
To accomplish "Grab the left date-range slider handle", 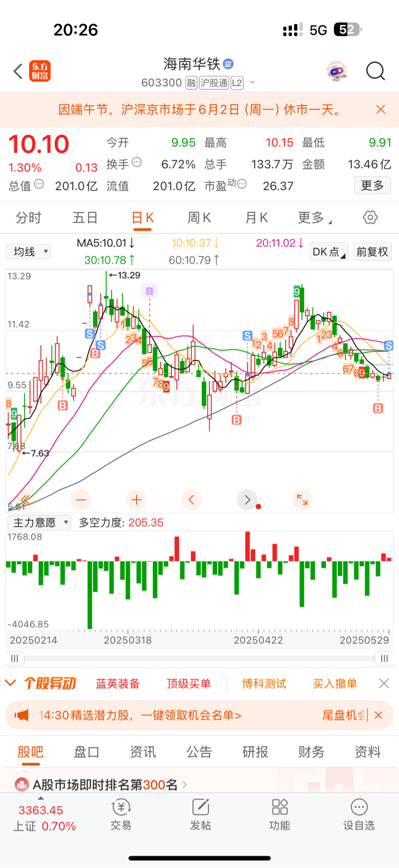I will click(15, 658).
